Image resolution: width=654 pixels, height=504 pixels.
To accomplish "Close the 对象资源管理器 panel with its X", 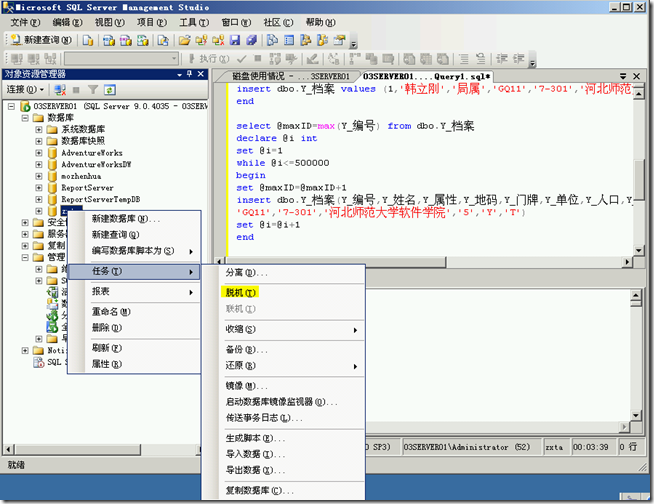I will tap(201, 74).
